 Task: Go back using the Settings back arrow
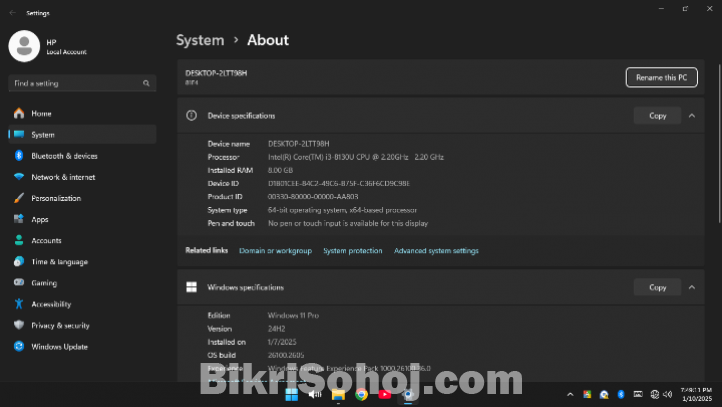(x=12, y=13)
